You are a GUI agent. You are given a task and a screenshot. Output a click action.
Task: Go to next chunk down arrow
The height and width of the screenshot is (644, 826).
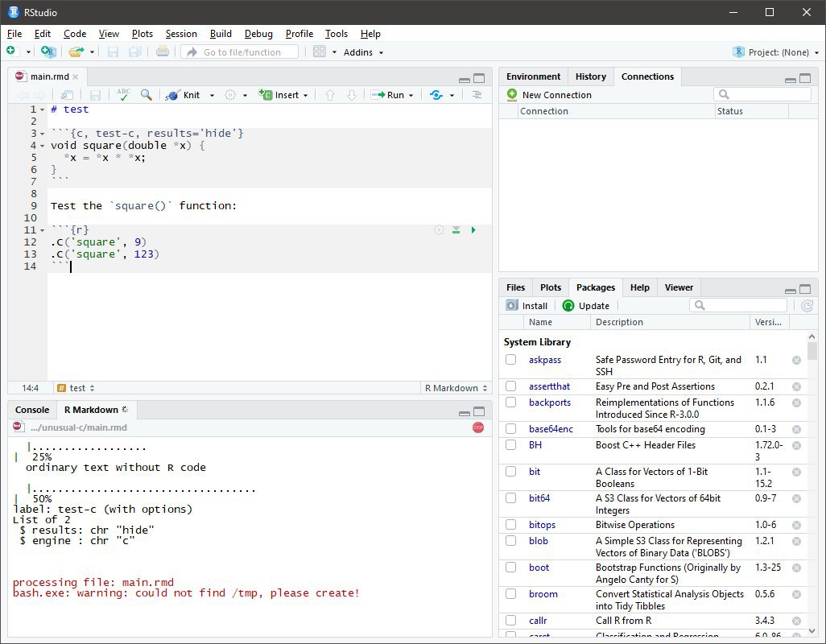[351, 95]
